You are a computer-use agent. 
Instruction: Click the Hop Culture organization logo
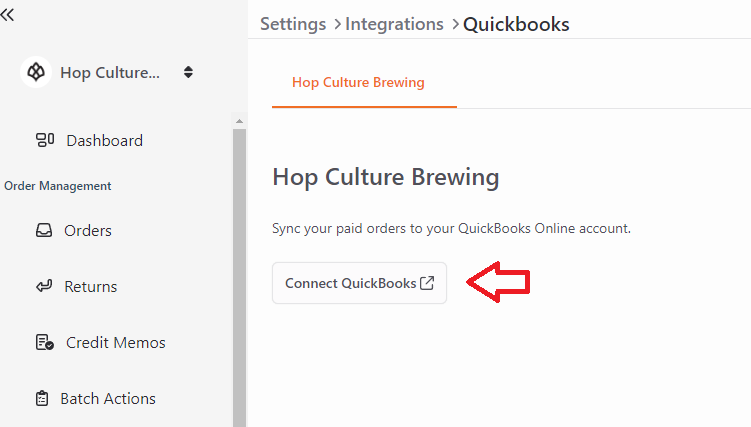(36, 72)
